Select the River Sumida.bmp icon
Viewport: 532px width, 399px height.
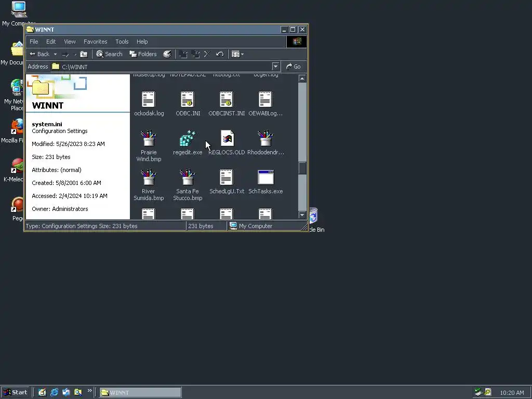[149, 178]
